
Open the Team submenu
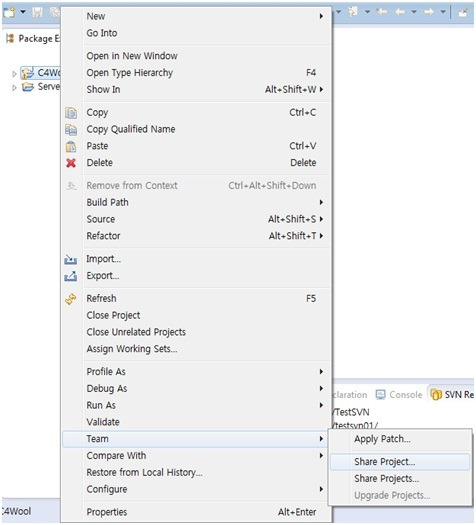tap(196, 439)
